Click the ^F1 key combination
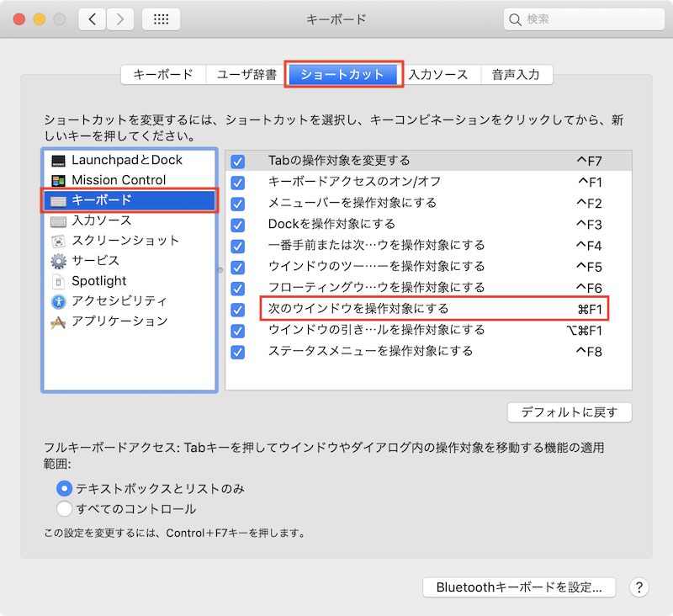This screenshot has width=673, height=616. (x=590, y=183)
